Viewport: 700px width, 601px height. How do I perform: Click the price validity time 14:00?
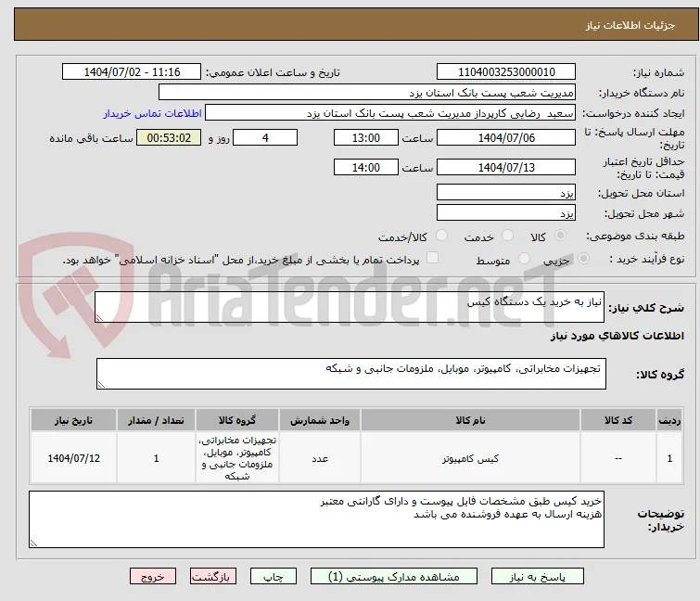[365, 168]
